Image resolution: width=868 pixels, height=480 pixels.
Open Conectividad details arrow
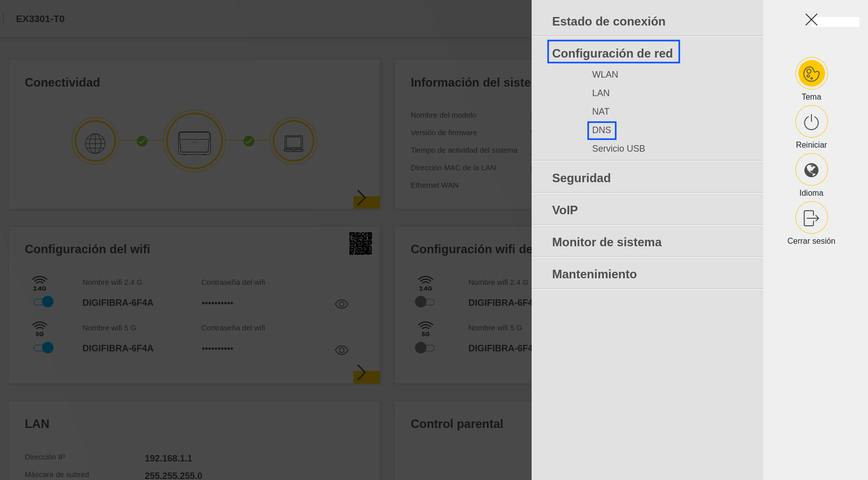tap(366, 199)
